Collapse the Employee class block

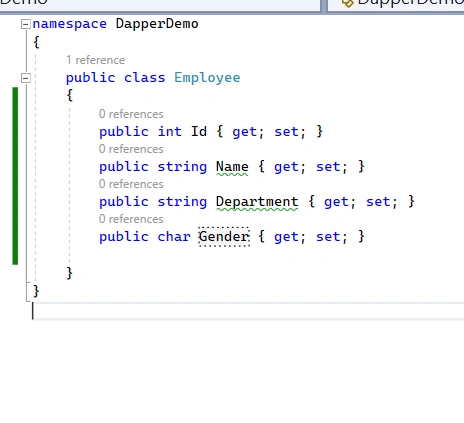(x=25, y=78)
